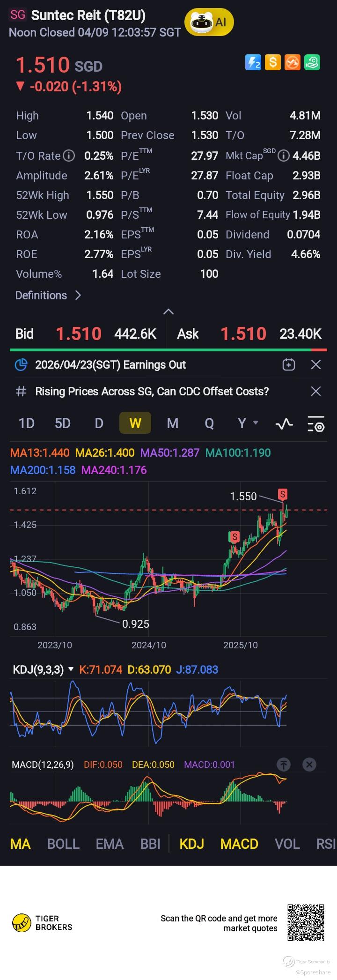Tap the Suntec Reit (T82U) title
This screenshot has height=980, width=337.
88,15
